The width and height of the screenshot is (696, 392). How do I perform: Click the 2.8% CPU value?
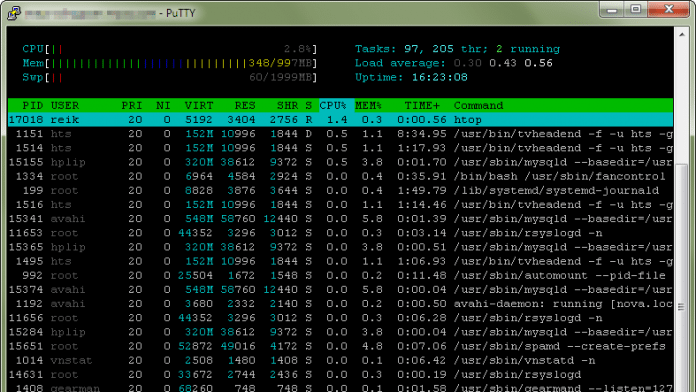[x=298, y=49]
